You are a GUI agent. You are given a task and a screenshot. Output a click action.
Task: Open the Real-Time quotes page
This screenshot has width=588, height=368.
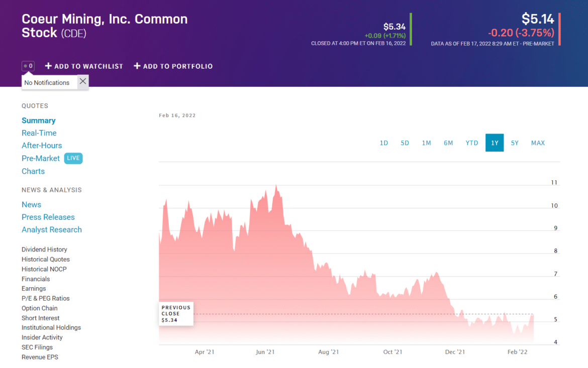pyautogui.click(x=39, y=133)
